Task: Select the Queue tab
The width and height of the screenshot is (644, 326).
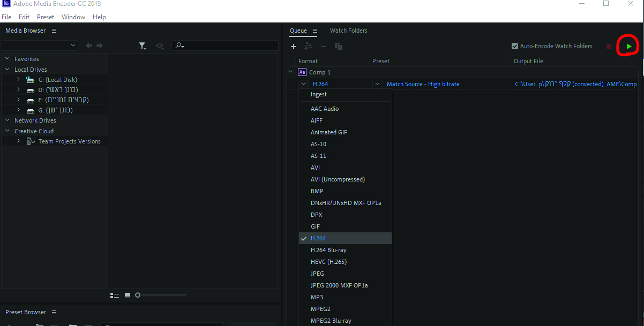Action: (298, 31)
